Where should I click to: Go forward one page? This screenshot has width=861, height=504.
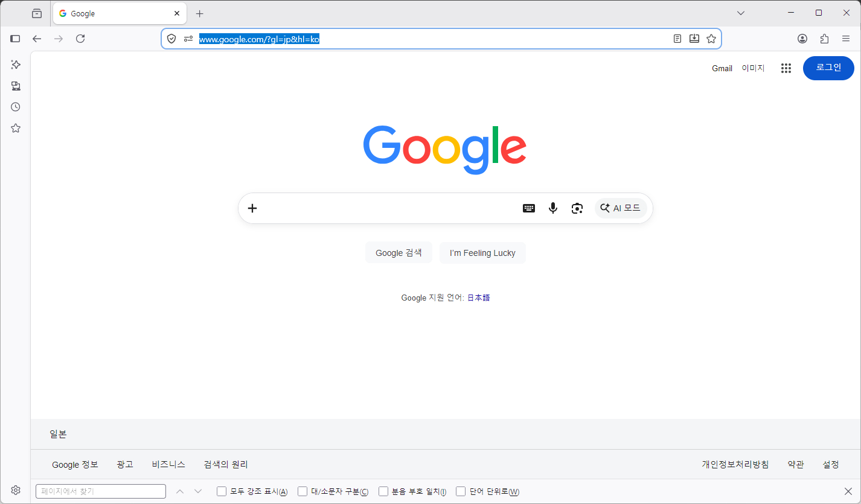pos(59,39)
